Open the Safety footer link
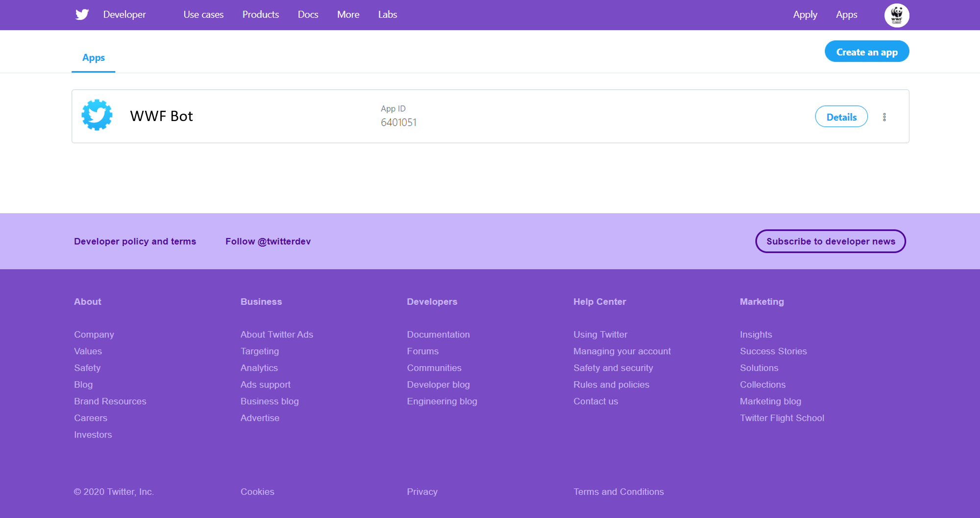 [87, 368]
